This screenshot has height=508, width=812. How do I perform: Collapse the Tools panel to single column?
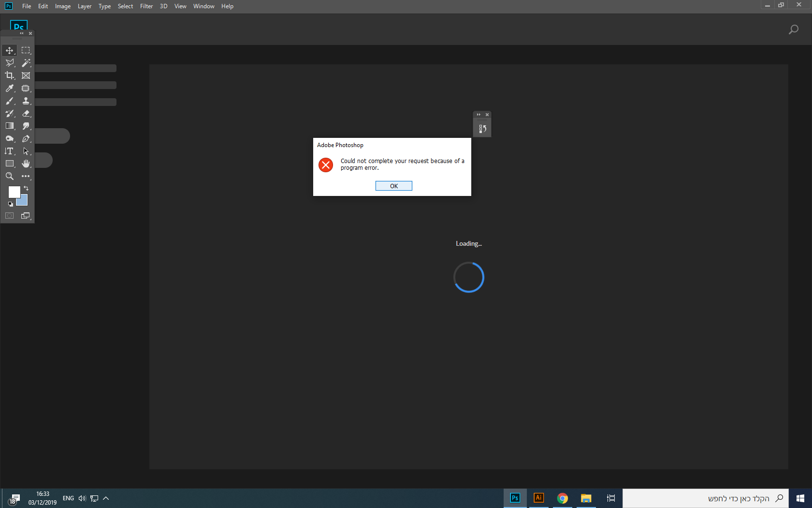point(21,33)
